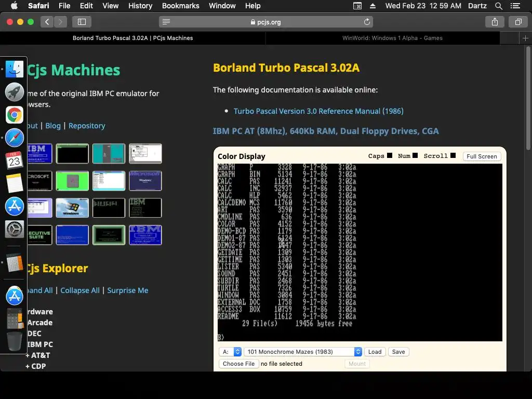Launch Google Chrome from the dock

pyautogui.click(x=14, y=115)
